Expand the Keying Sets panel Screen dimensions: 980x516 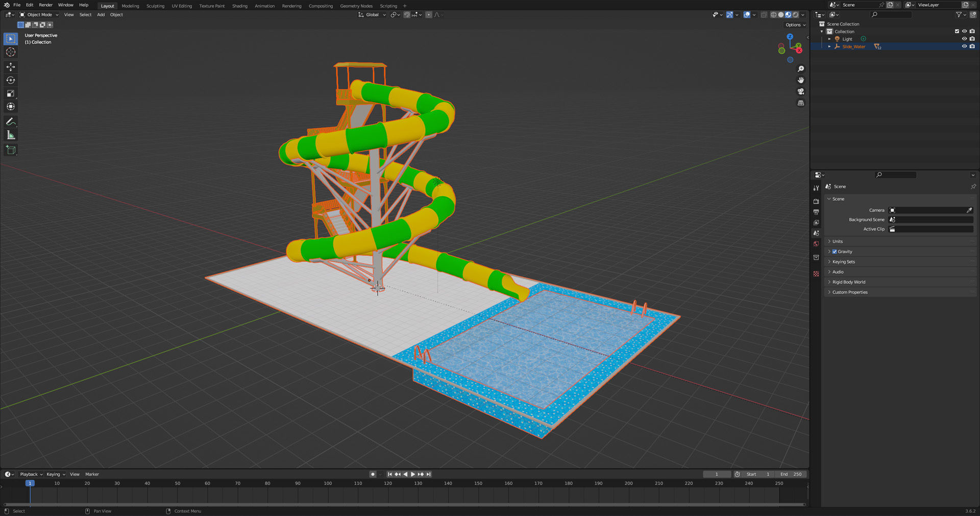pyautogui.click(x=843, y=262)
